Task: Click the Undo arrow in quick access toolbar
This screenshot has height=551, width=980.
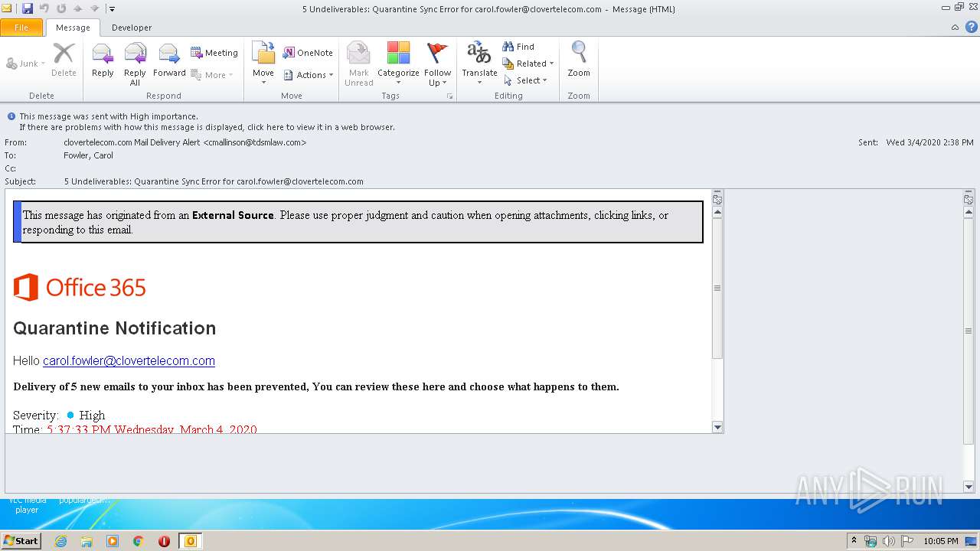Action: pyautogui.click(x=44, y=8)
